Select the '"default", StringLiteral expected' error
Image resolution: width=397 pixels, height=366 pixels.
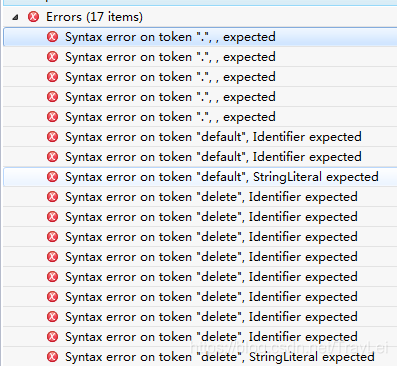tap(200, 177)
